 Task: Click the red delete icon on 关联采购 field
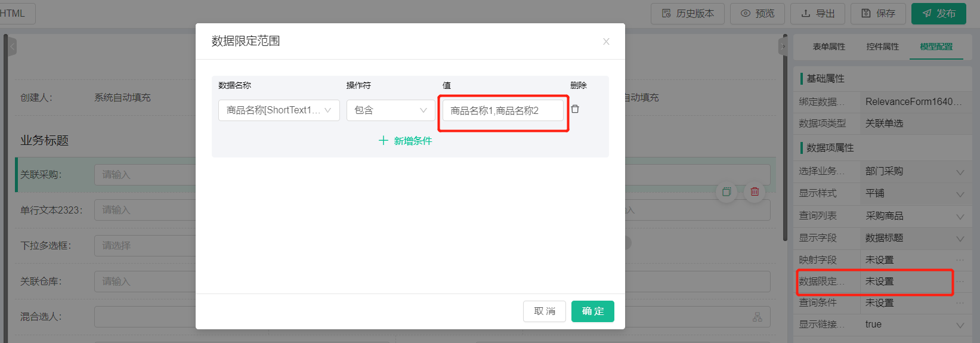(x=755, y=191)
